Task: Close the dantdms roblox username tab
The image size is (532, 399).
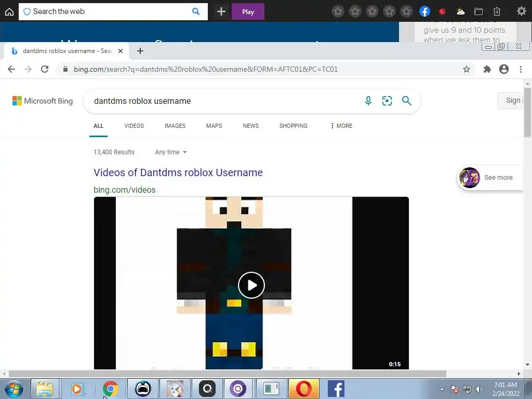Action: (x=121, y=51)
